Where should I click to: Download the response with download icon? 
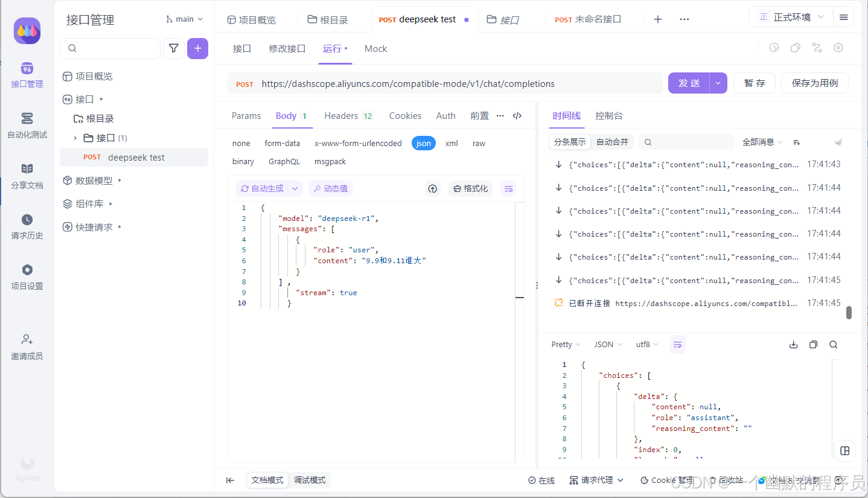[x=794, y=345]
